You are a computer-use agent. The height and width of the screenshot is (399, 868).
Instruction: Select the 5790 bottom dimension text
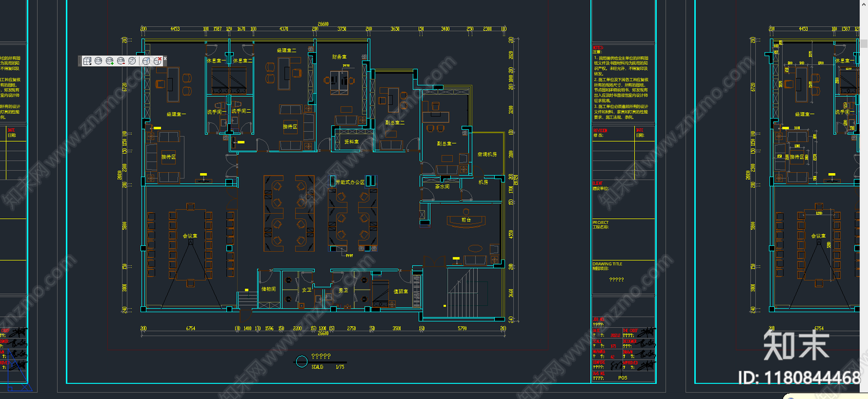coord(462,328)
